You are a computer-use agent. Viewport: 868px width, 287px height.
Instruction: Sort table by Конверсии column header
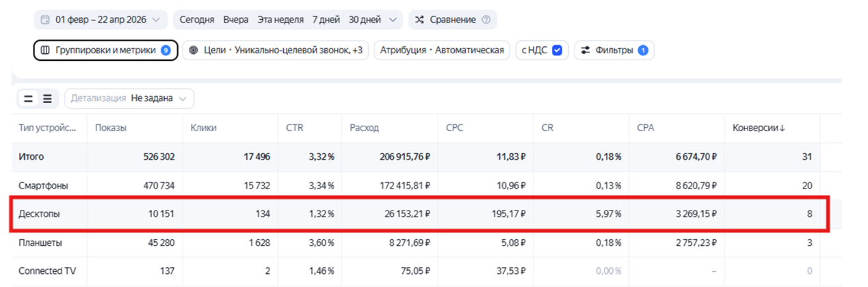point(759,128)
